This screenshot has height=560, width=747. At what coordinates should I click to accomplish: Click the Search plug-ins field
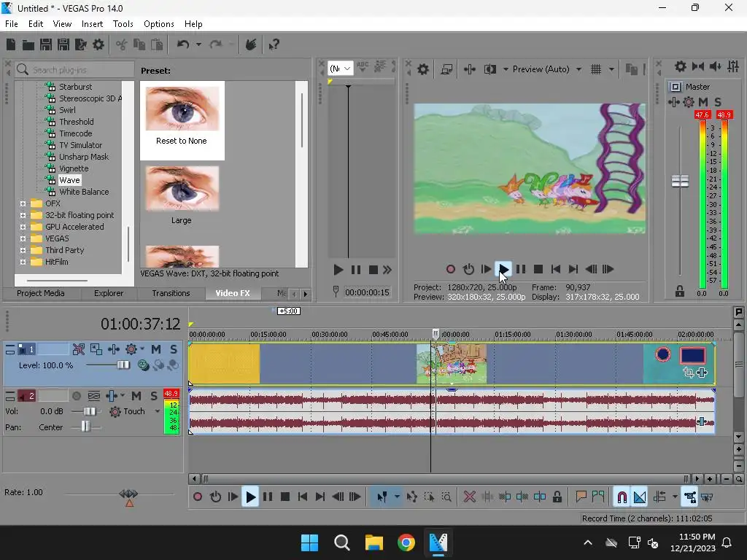(x=75, y=70)
